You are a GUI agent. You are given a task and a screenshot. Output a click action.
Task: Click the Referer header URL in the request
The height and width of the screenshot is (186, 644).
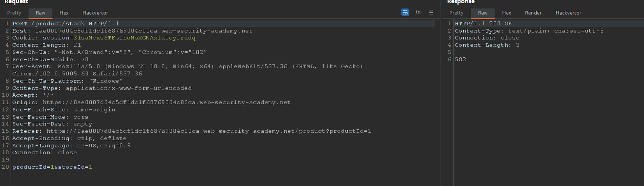[209, 131]
